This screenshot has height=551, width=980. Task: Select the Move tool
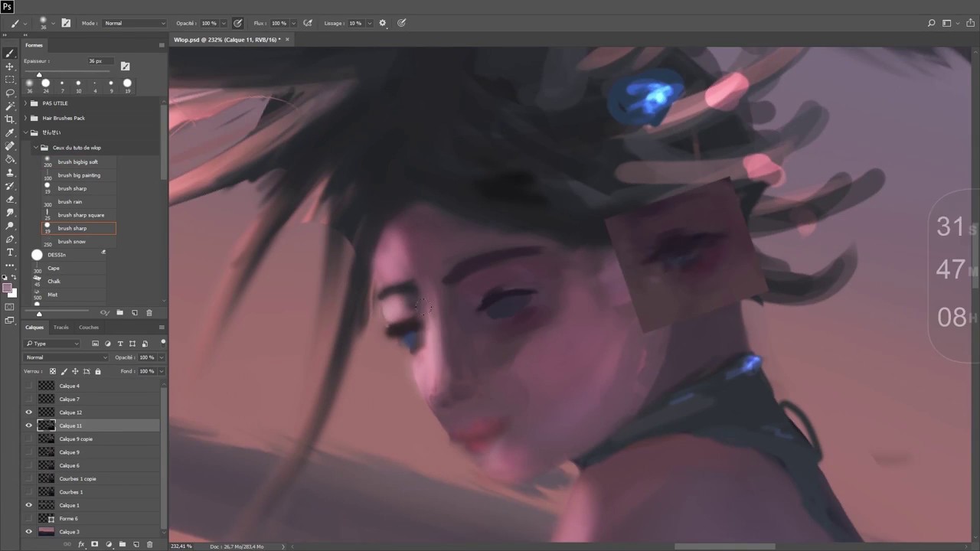coord(10,67)
